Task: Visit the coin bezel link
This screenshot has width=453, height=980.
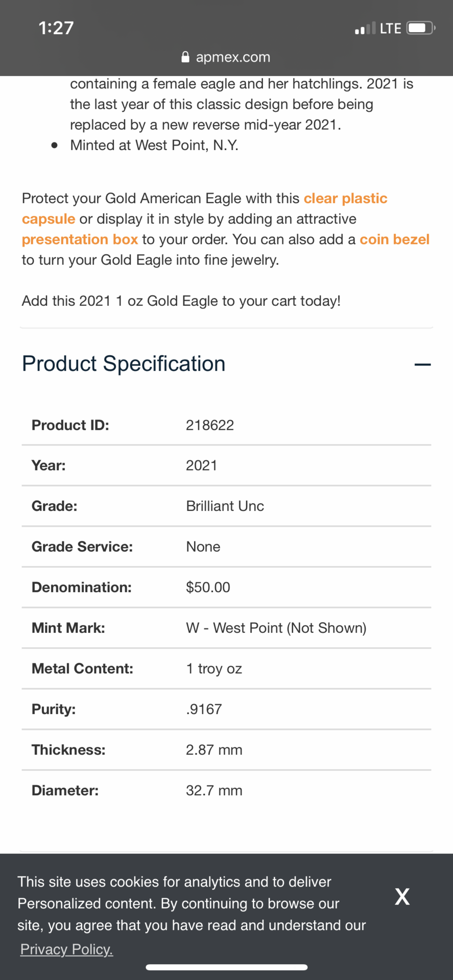Action: (394, 239)
